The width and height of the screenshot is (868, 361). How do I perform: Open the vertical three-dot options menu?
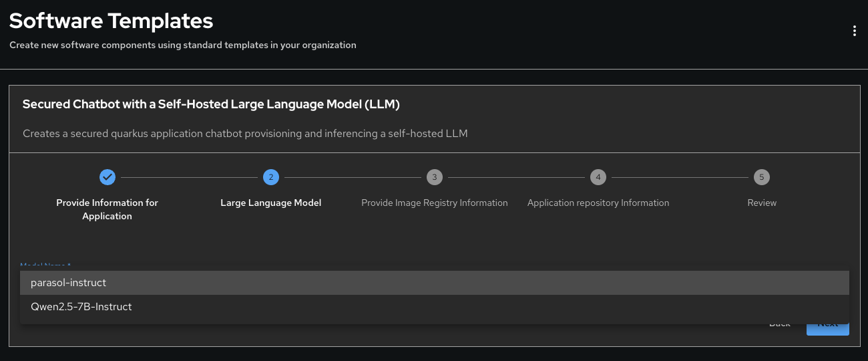tap(854, 31)
